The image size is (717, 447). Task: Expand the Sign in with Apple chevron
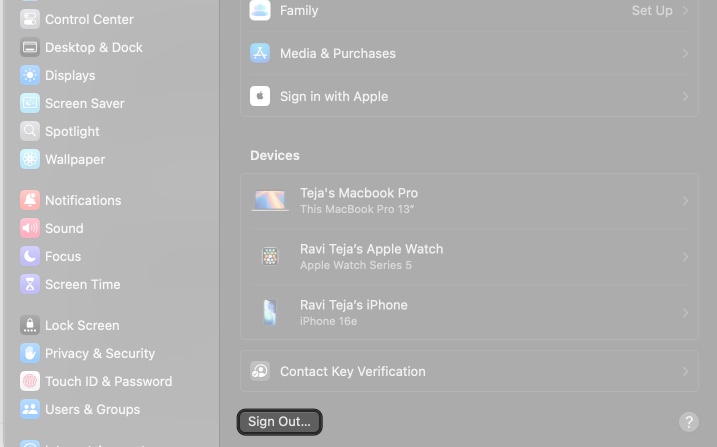click(x=685, y=97)
